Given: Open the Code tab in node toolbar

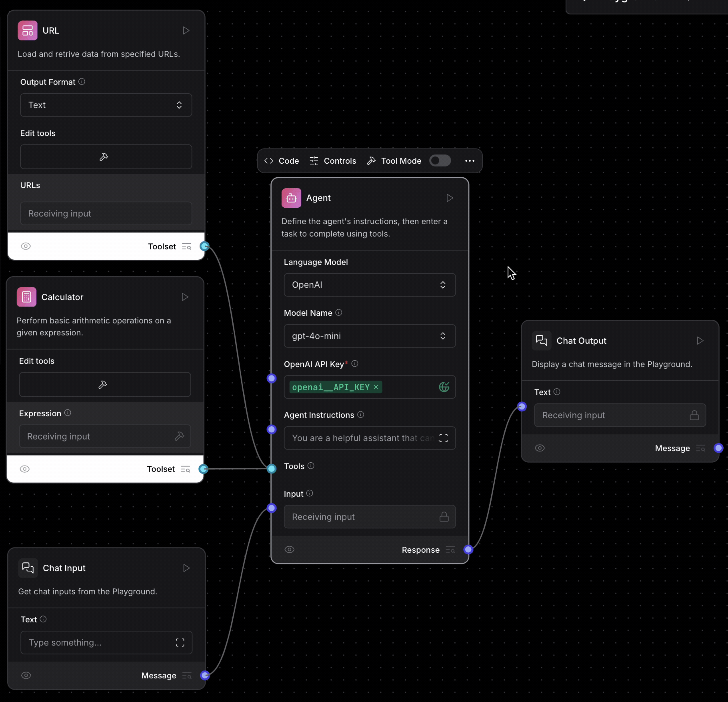Looking at the screenshot, I should click(282, 161).
